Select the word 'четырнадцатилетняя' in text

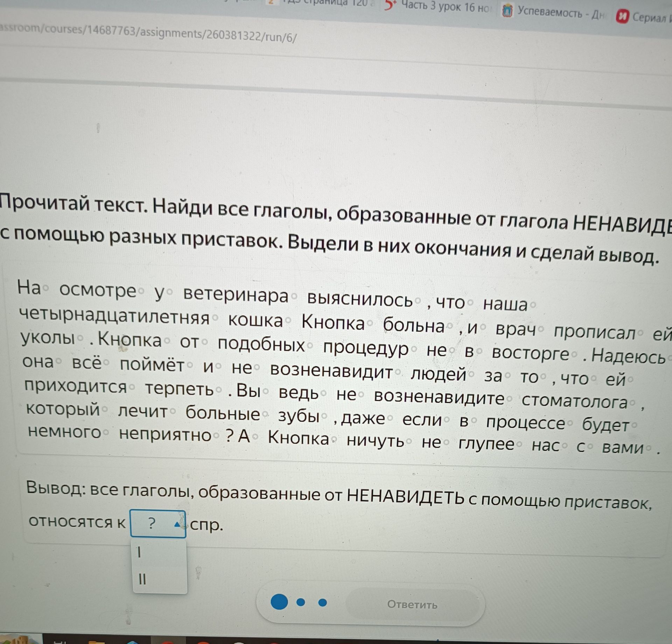pos(114,316)
